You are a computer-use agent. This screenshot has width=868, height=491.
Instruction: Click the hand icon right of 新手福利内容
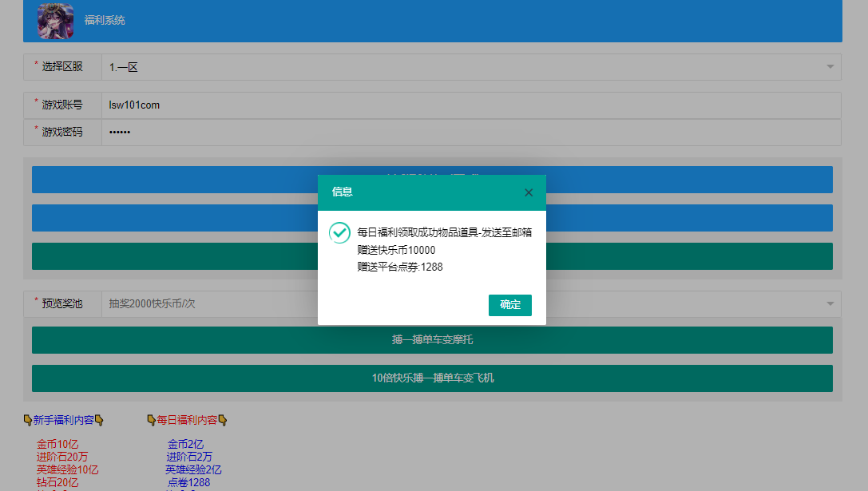(99, 420)
